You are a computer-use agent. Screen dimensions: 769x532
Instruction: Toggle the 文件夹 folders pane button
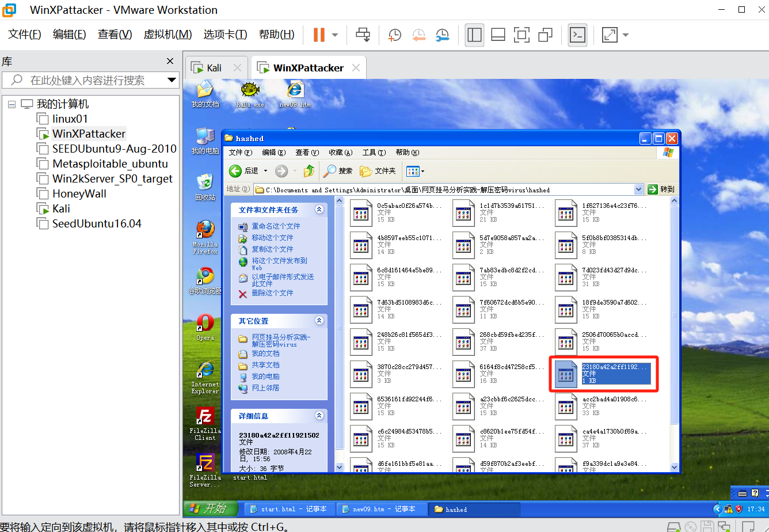pos(378,171)
